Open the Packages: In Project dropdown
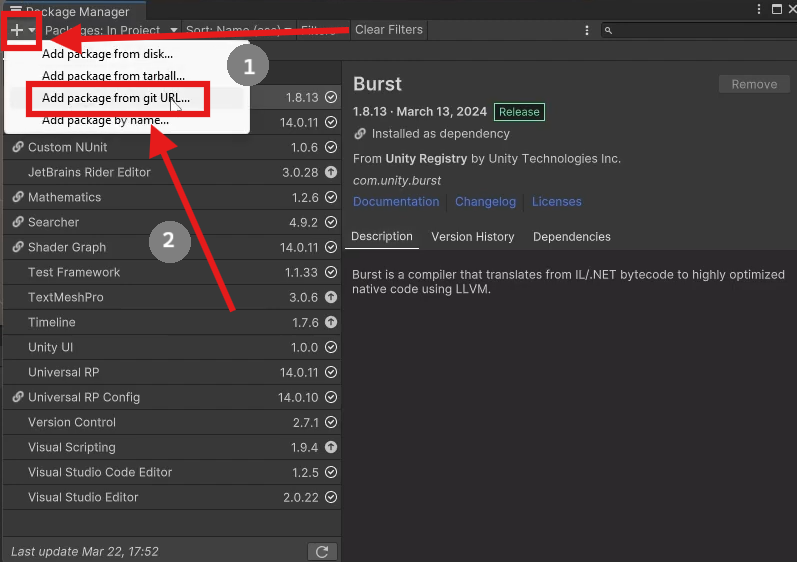This screenshot has width=797, height=562. pyautogui.click(x=111, y=30)
